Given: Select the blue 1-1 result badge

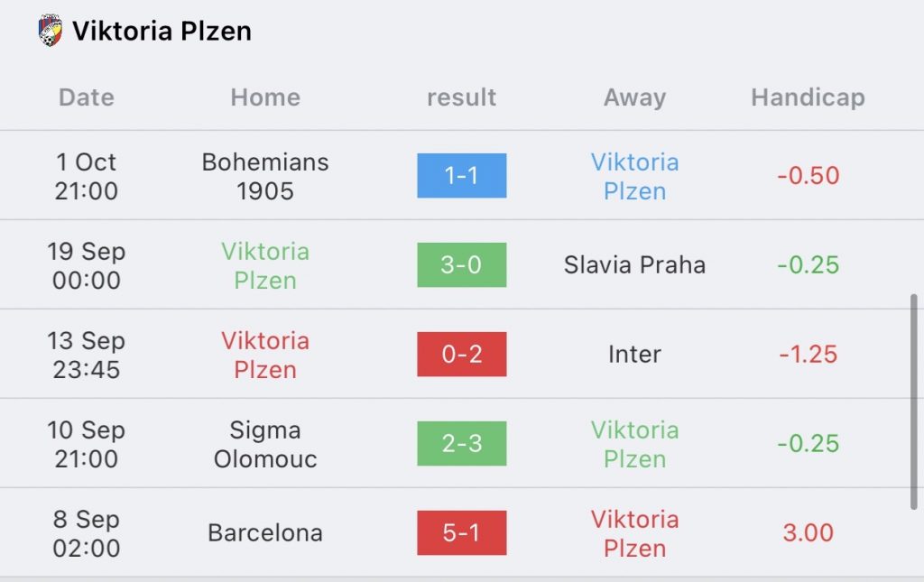Looking at the screenshot, I should pyautogui.click(x=461, y=176).
